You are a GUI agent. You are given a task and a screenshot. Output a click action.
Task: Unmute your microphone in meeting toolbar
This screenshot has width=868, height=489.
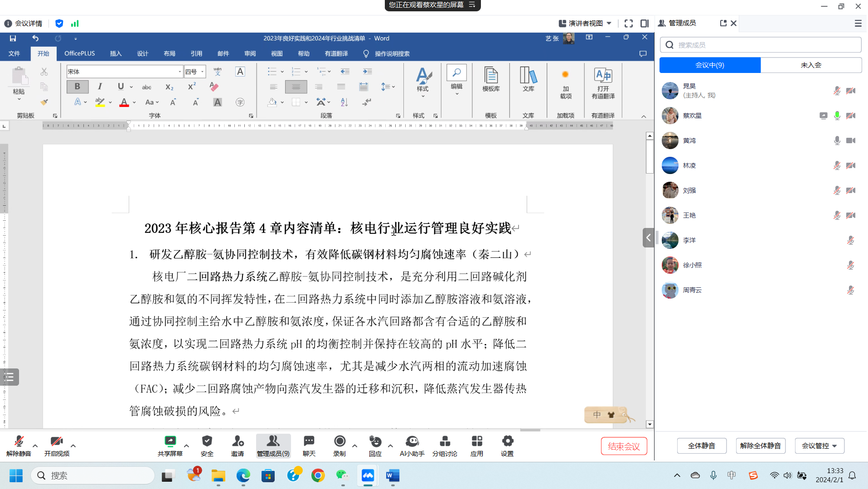click(x=19, y=441)
